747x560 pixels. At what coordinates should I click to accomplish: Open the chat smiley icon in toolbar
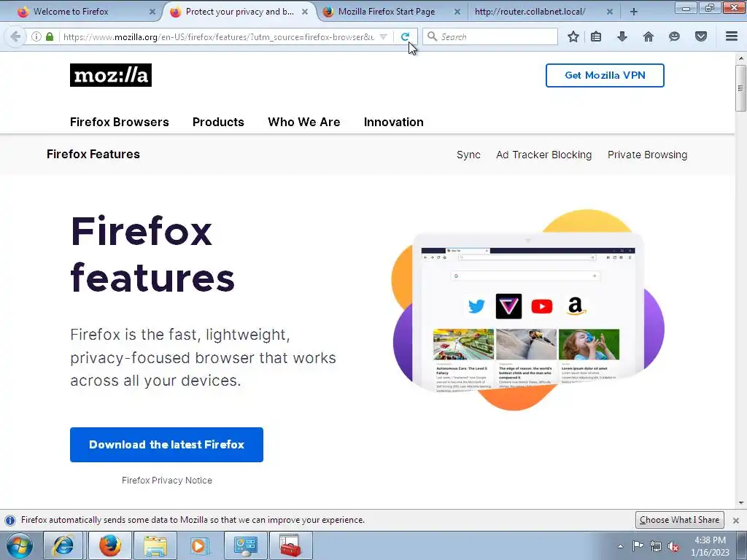coord(674,36)
